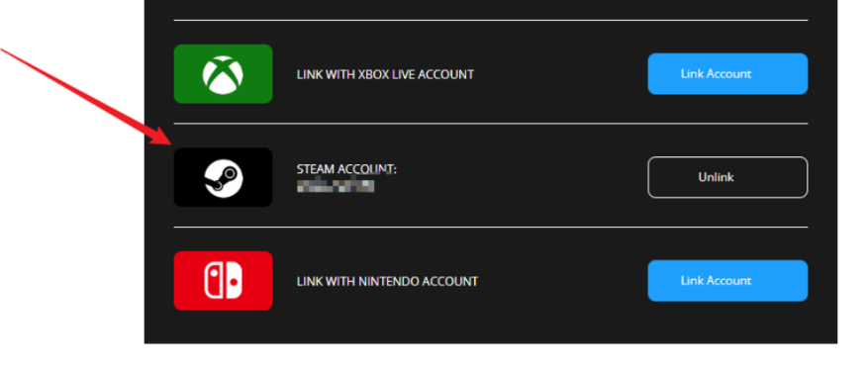Click the "STEAM ACCOUNT:" label

346,169
